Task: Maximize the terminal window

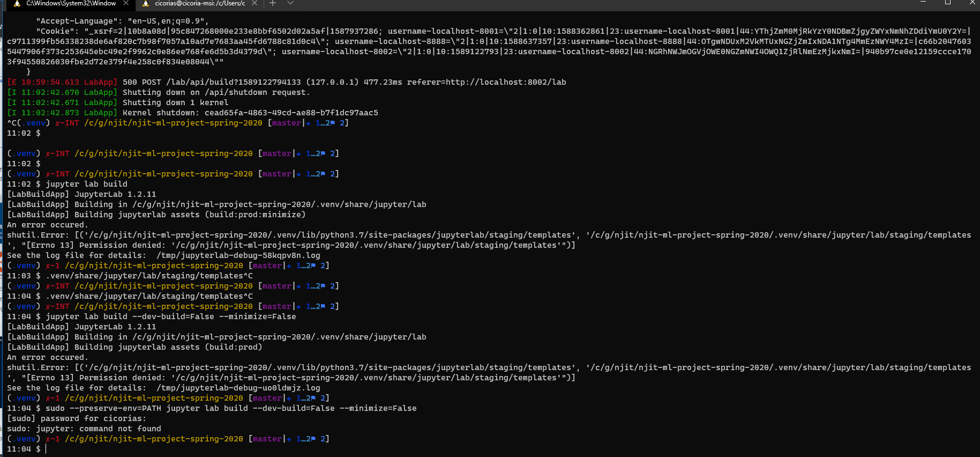Action: coord(948,3)
